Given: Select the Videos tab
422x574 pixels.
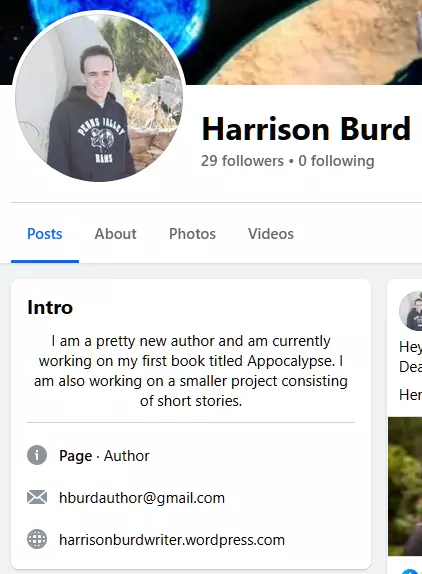Looking at the screenshot, I should [271, 234].
